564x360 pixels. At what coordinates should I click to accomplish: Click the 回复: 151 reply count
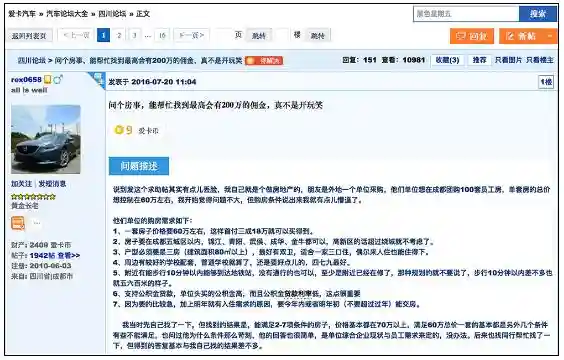(x=359, y=60)
